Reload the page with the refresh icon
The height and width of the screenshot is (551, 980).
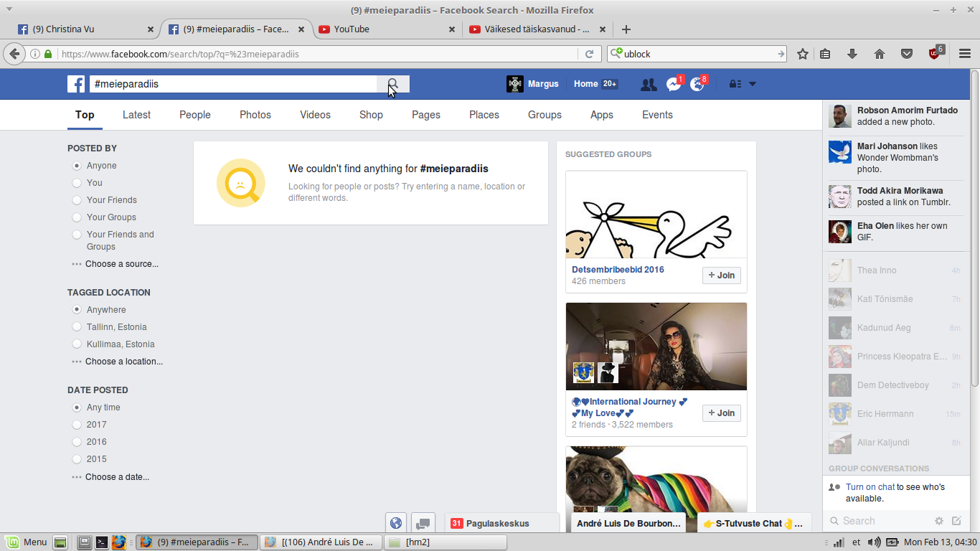589,54
